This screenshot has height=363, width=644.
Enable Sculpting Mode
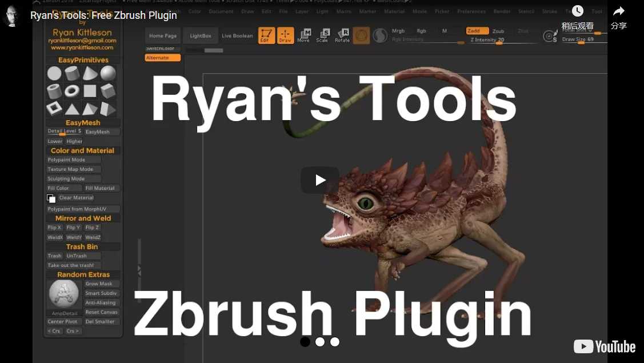74,179
